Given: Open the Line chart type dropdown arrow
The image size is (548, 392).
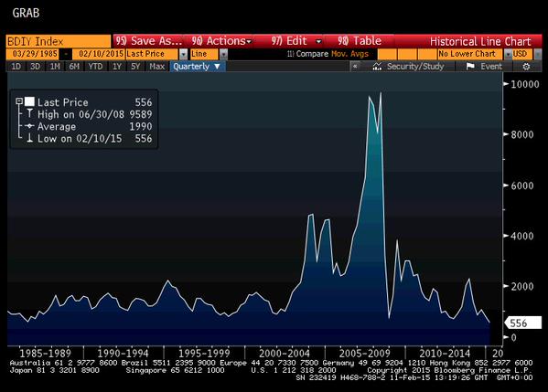Looking at the screenshot, I should pyautogui.click(x=223, y=54).
